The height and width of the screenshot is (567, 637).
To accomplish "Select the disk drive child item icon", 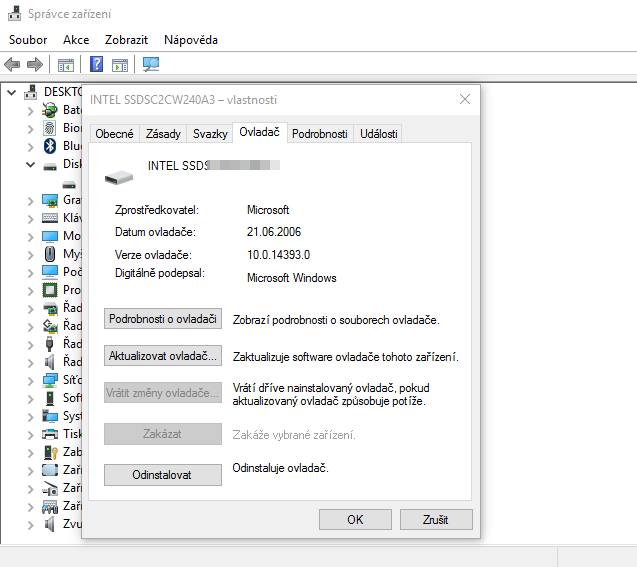I will (69, 185).
